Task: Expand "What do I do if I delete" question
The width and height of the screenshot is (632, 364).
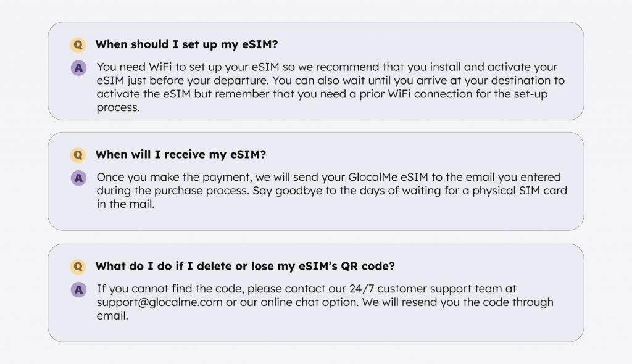Action: 245,266
